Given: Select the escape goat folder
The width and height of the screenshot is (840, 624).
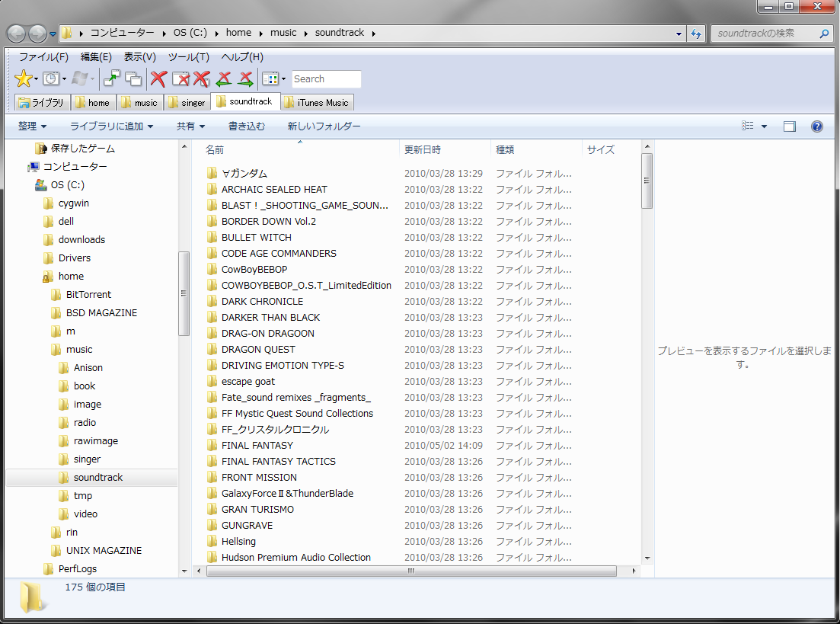Looking at the screenshot, I should coord(248,382).
